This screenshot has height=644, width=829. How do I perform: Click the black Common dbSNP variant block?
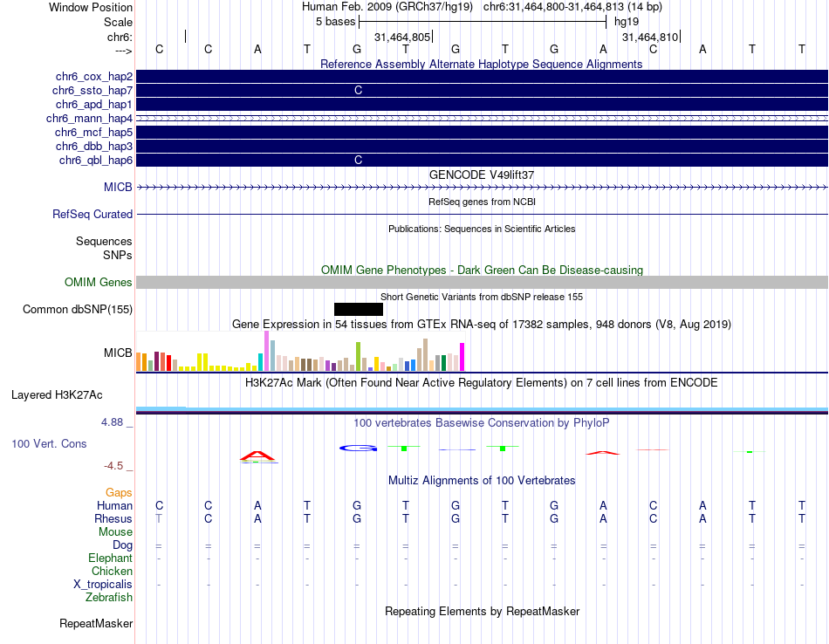[x=359, y=309]
